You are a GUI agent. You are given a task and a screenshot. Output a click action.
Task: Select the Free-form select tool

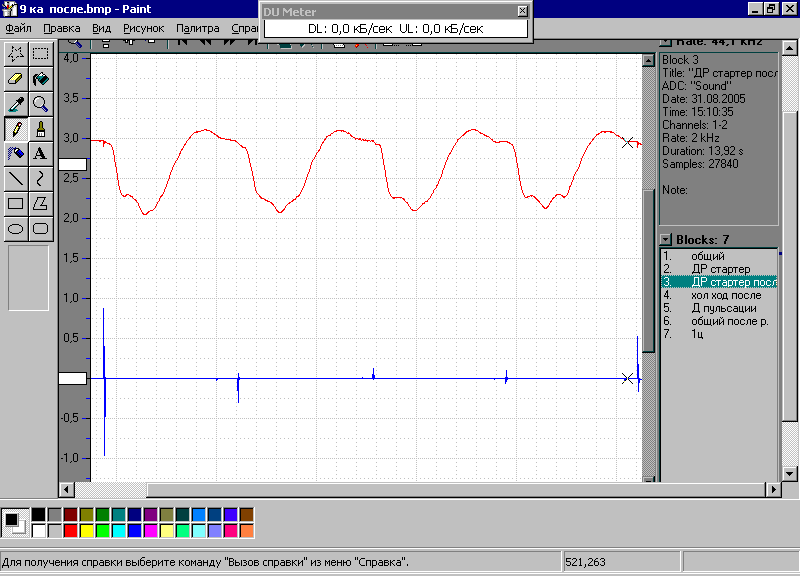(x=16, y=54)
